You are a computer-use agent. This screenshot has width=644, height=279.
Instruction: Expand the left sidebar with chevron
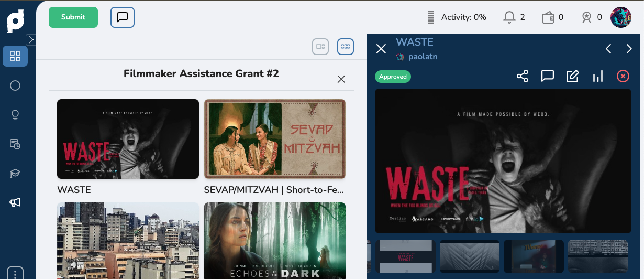click(30, 40)
